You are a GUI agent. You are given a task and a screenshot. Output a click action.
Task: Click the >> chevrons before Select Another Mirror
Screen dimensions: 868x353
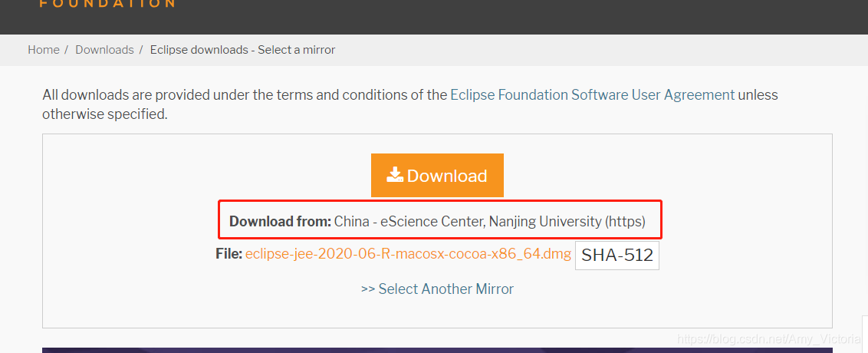point(368,289)
